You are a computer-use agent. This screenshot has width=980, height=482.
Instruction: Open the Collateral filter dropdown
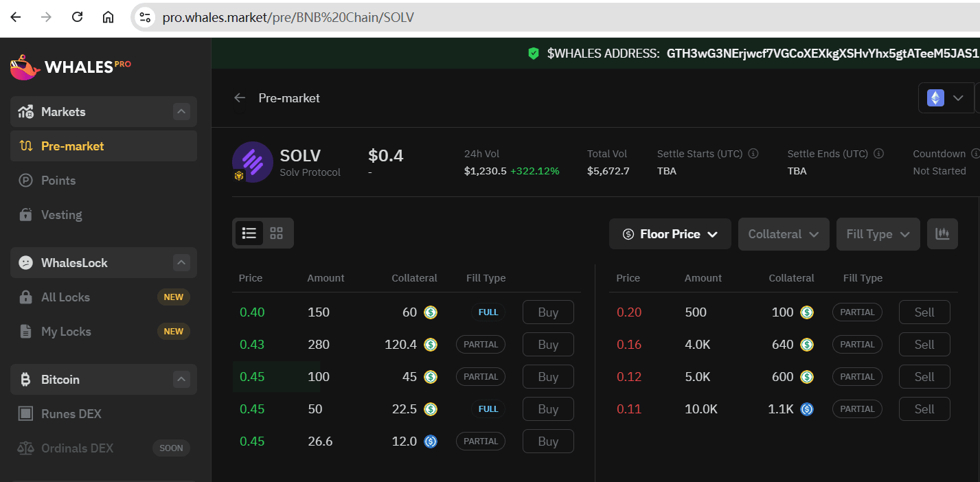(x=784, y=234)
